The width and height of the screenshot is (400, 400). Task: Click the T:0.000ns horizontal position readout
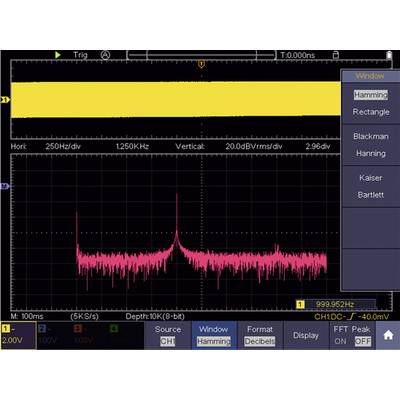click(x=298, y=55)
